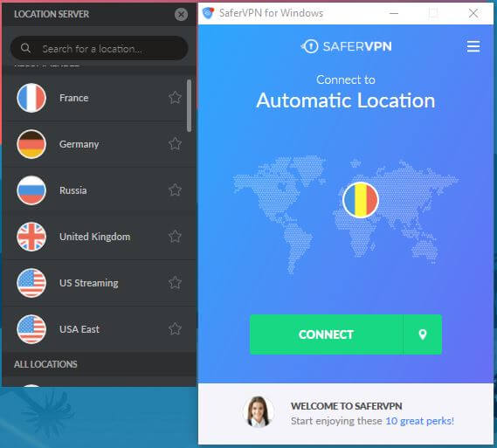Favorite Russia with its star
Screen dimensions: 497x448
pyautogui.click(x=175, y=190)
